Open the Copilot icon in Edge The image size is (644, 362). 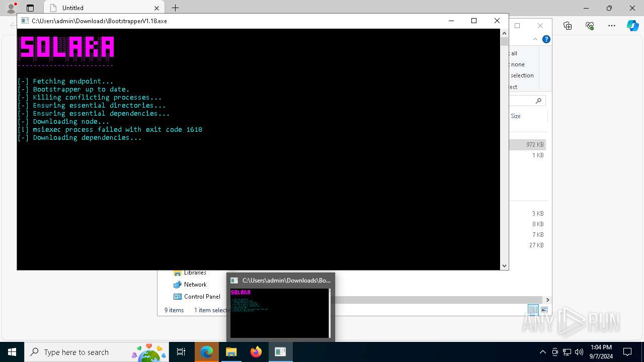tap(632, 26)
